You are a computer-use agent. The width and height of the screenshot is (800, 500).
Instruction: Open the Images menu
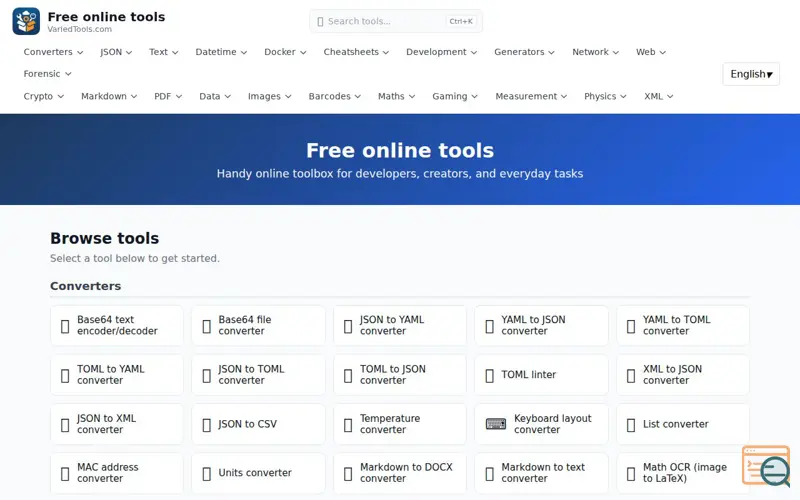[x=269, y=96]
